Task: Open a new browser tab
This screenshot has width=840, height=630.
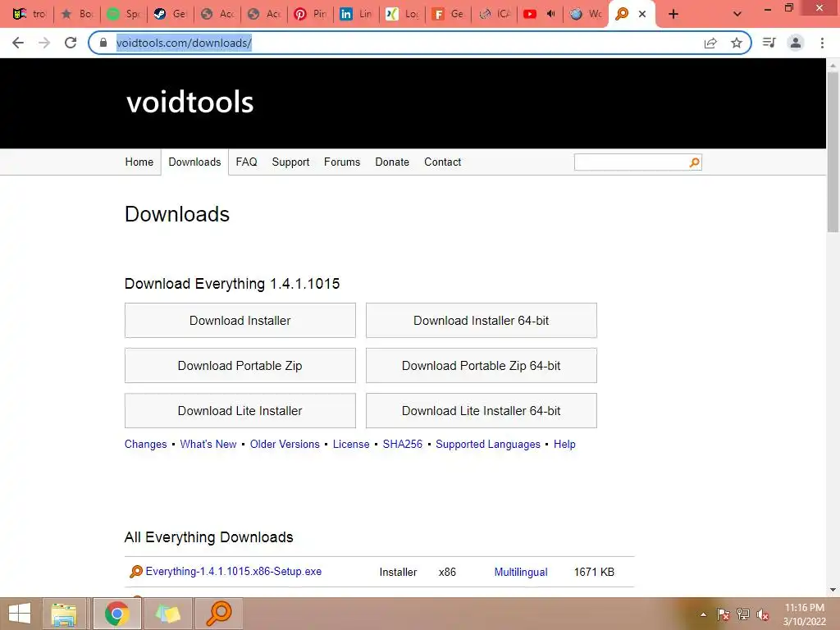Action: [673, 14]
